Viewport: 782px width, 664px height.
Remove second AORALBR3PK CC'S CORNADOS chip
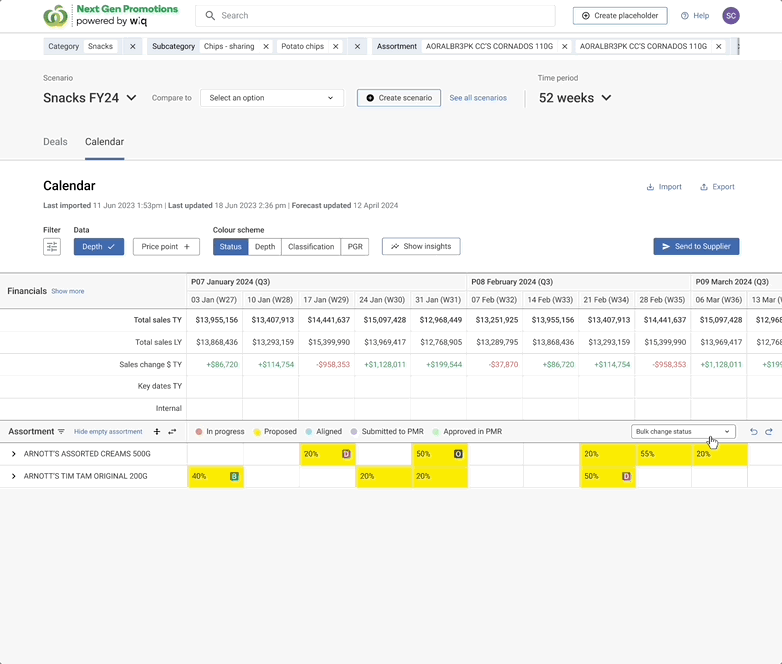[719, 46]
